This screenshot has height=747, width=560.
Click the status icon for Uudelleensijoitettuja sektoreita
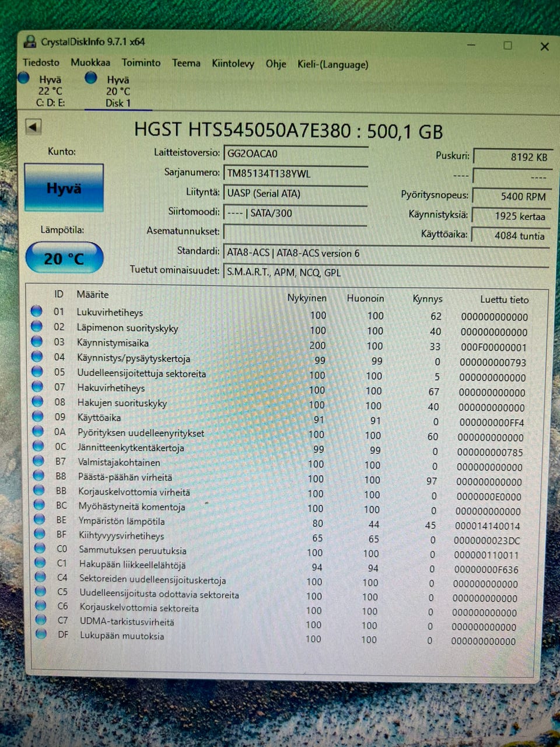click(x=37, y=371)
